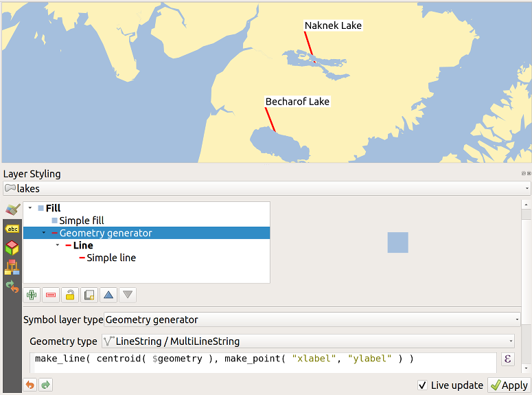The image size is (532, 395).
Task: Click the duplicate symbol layer icon
Action: pos(89,295)
